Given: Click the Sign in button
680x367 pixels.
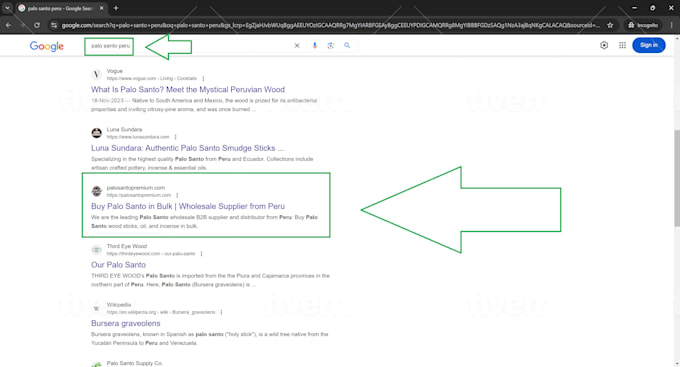Looking at the screenshot, I should pyautogui.click(x=649, y=45).
